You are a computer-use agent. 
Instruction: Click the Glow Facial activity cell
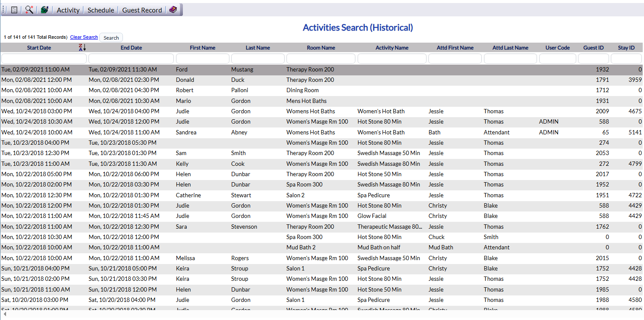point(372,216)
